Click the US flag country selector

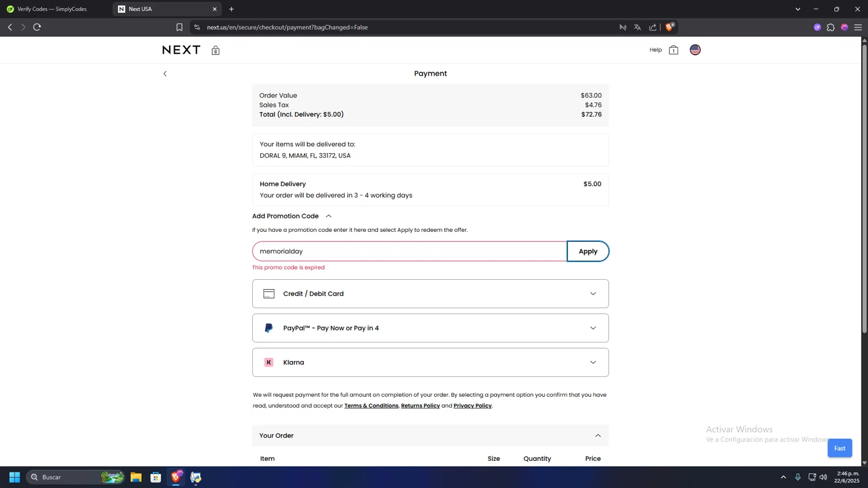pyautogui.click(x=695, y=50)
